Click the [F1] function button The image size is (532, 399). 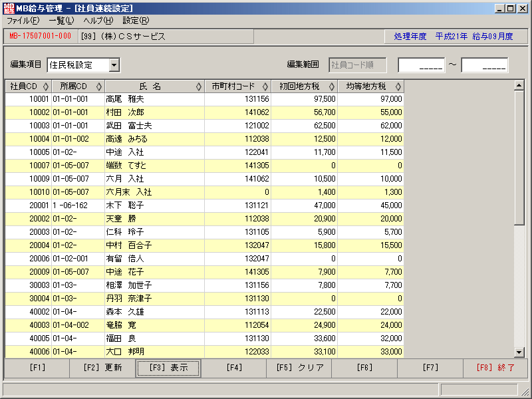[37, 368]
